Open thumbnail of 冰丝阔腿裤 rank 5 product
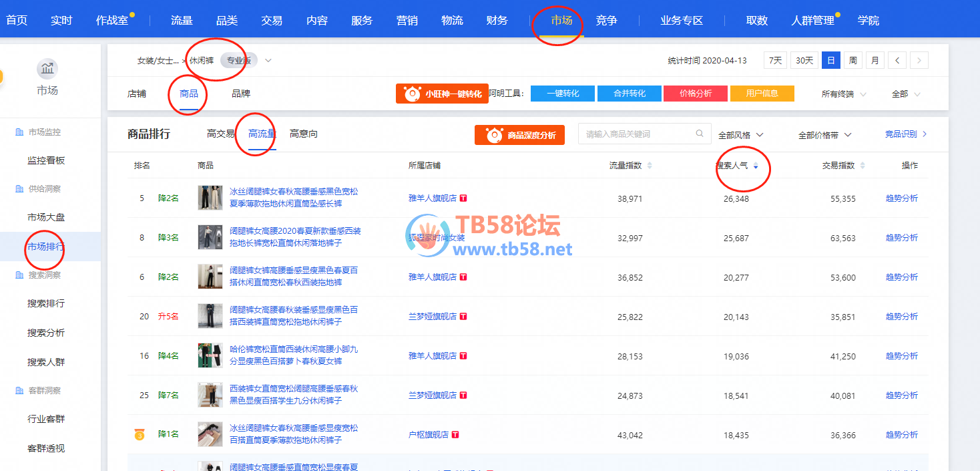Screen dimensions: 980x471 tap(210, 198)
